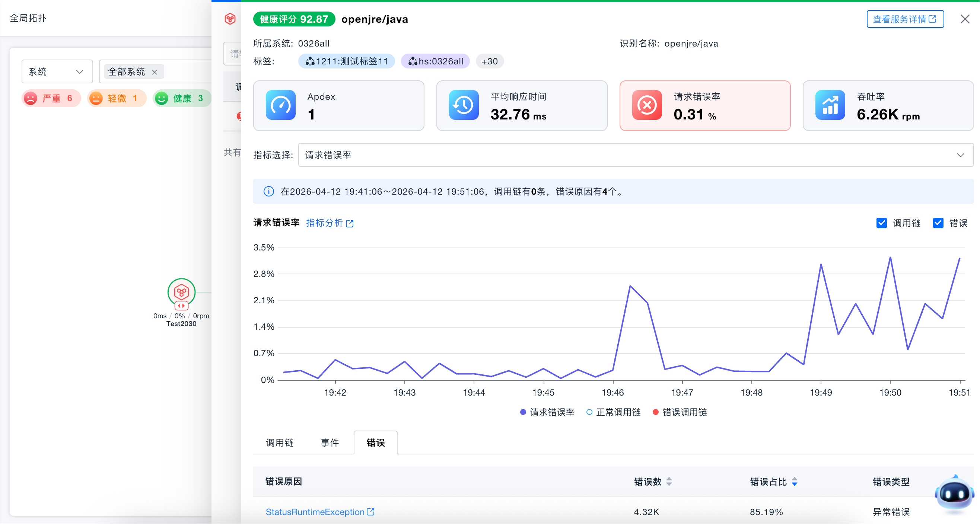
Task: Filter by 轻微 1 status
Action: click(117, 99)
